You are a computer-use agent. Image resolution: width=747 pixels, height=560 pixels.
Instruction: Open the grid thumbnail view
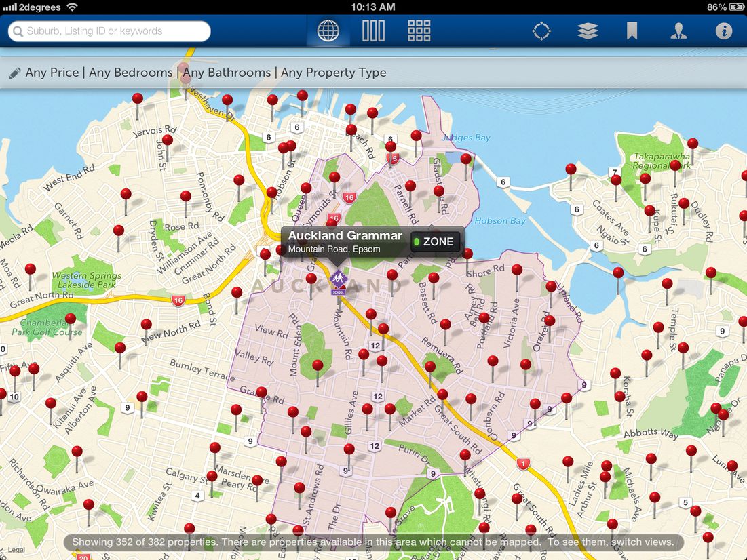point(419,31)
